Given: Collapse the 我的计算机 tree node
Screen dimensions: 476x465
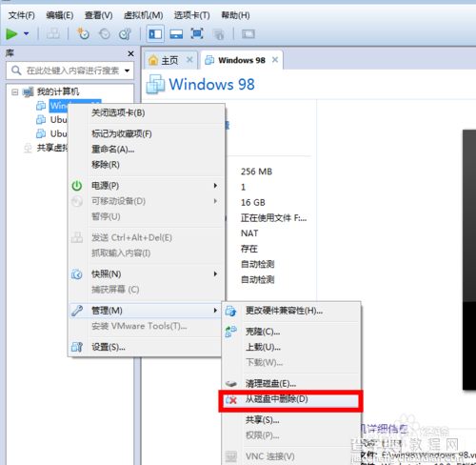Looking at the screenshot, I should point(14,92).
